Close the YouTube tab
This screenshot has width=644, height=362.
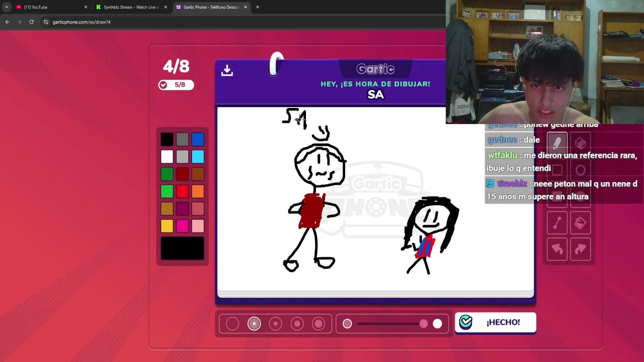point(86,7)
